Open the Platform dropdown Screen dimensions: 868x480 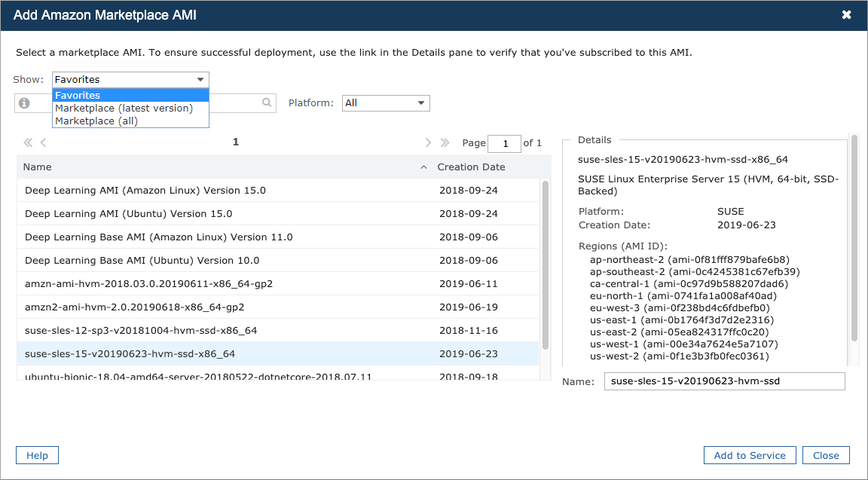(x=386, y=103)
